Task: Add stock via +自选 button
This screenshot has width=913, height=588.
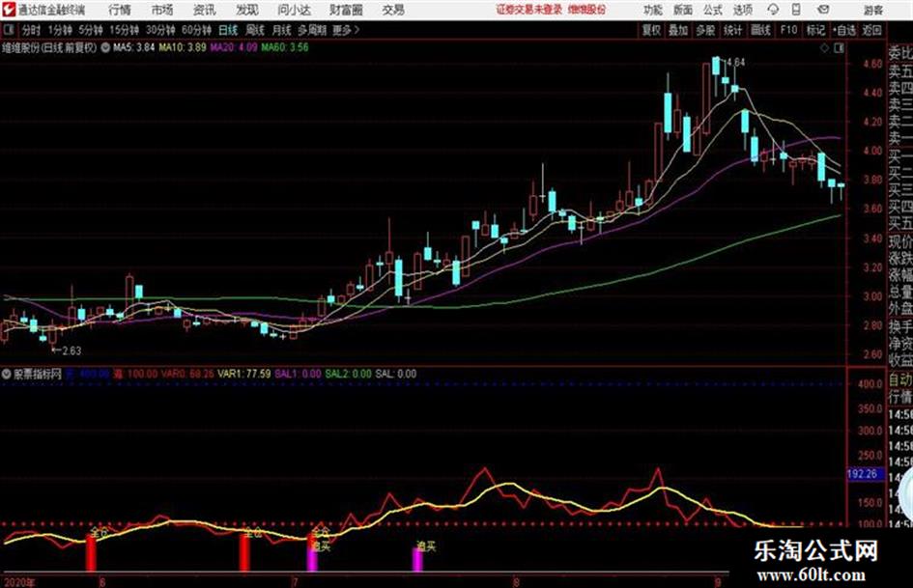Action: coord(843,30)
